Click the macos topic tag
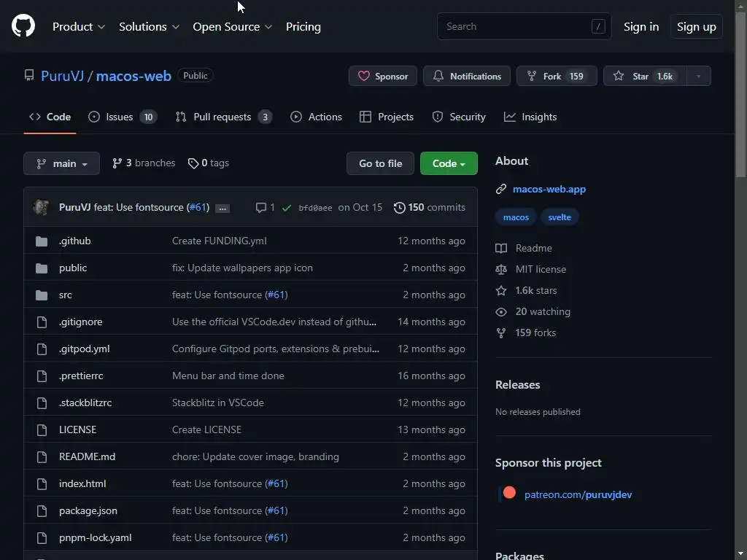Viewport: 747px width, 560px height. point(516,217)
